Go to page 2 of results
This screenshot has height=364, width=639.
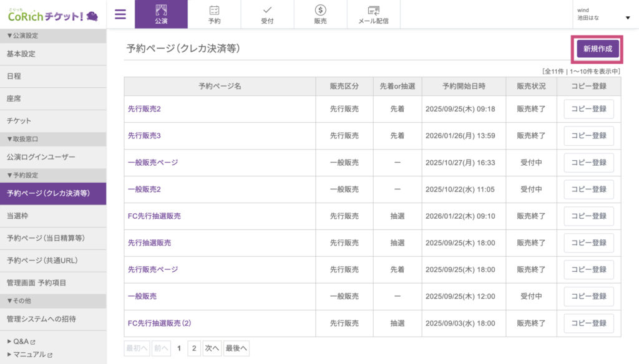click(194, 348)
